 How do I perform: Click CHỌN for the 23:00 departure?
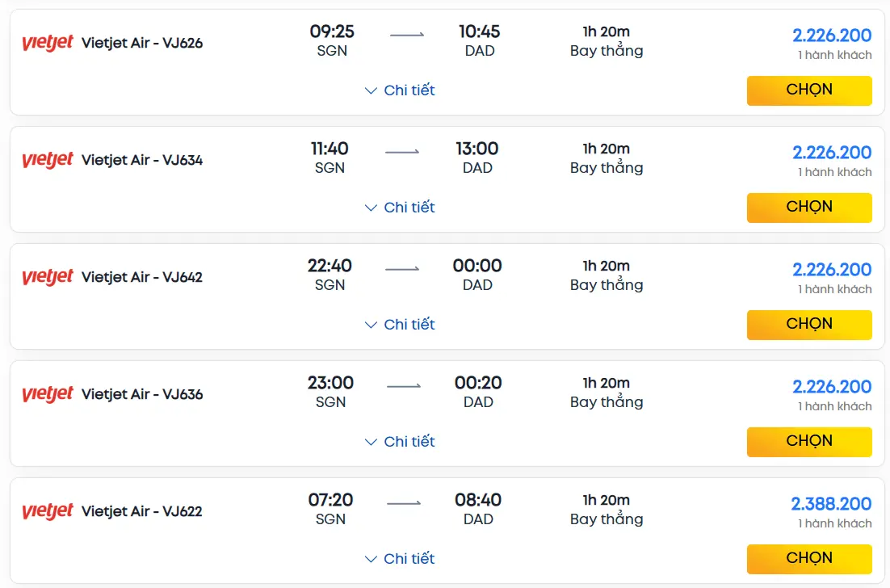pos(809,442)
